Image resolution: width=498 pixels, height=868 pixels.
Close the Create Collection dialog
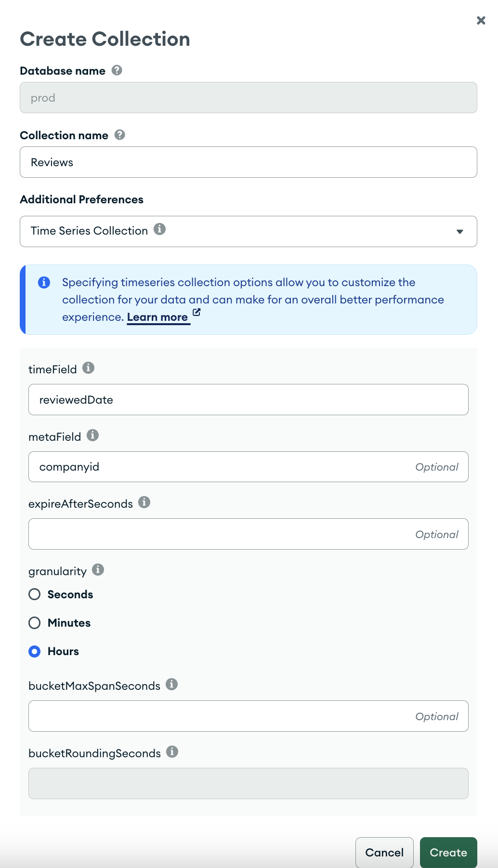click(481, 21)
